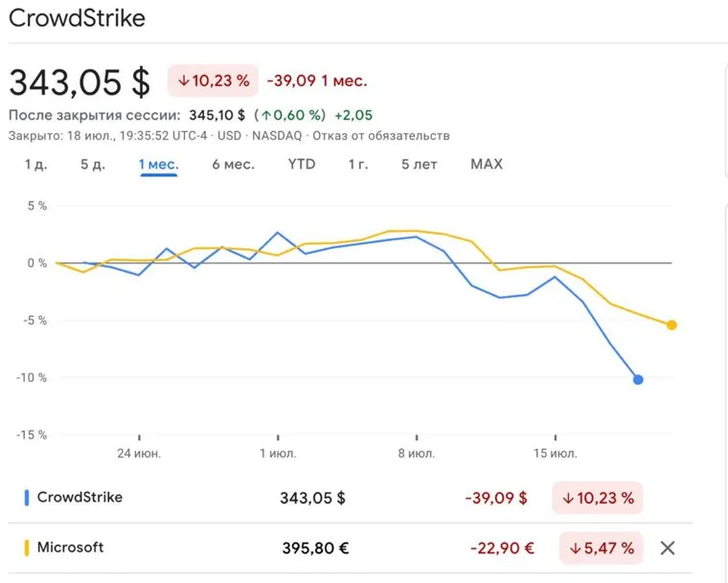Open the 5 лет time range tab
The height and width of the screenshot is (583, 728).
coord(420,165)
